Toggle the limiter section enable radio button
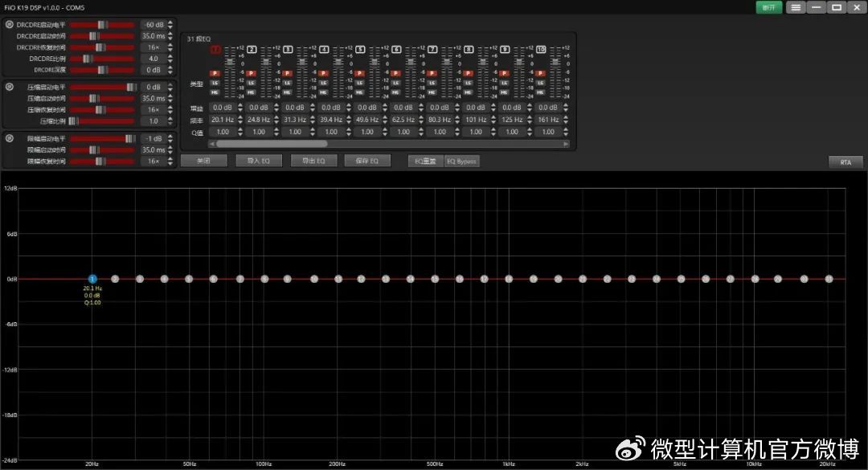This screenshot has width=868, height=470. 9,138
